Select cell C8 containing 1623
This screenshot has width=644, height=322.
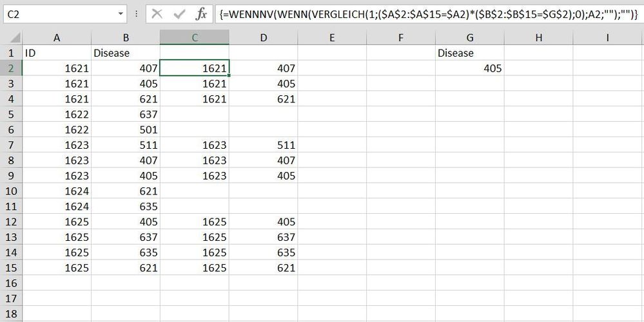point(195,160)
